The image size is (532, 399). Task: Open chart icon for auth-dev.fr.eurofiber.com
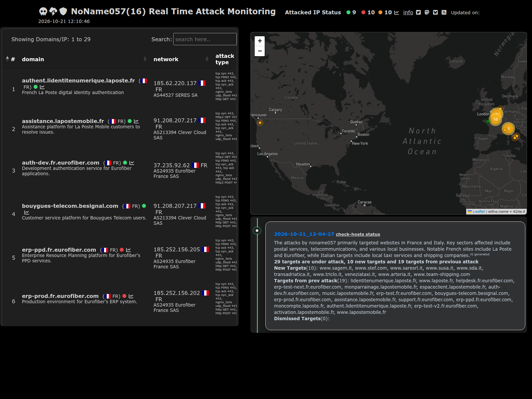[x=132, y=163]
